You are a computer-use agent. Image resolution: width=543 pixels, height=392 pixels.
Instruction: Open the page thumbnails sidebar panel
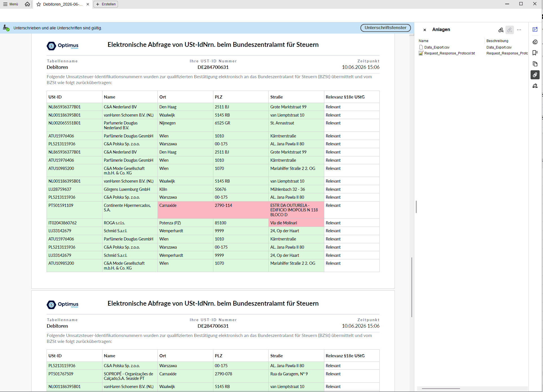coord(535,64)
